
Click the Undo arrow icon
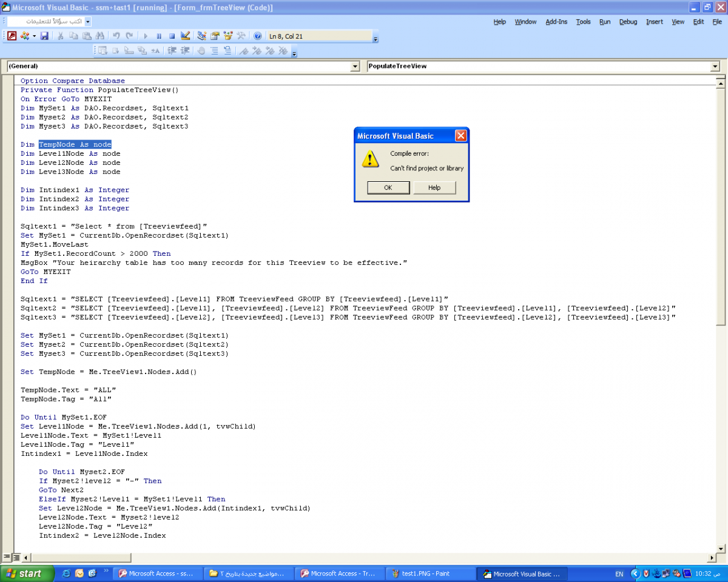pos(116,36)
